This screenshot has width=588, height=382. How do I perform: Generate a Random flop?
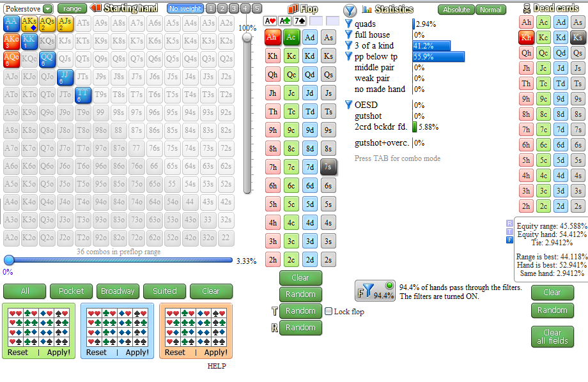300,294
